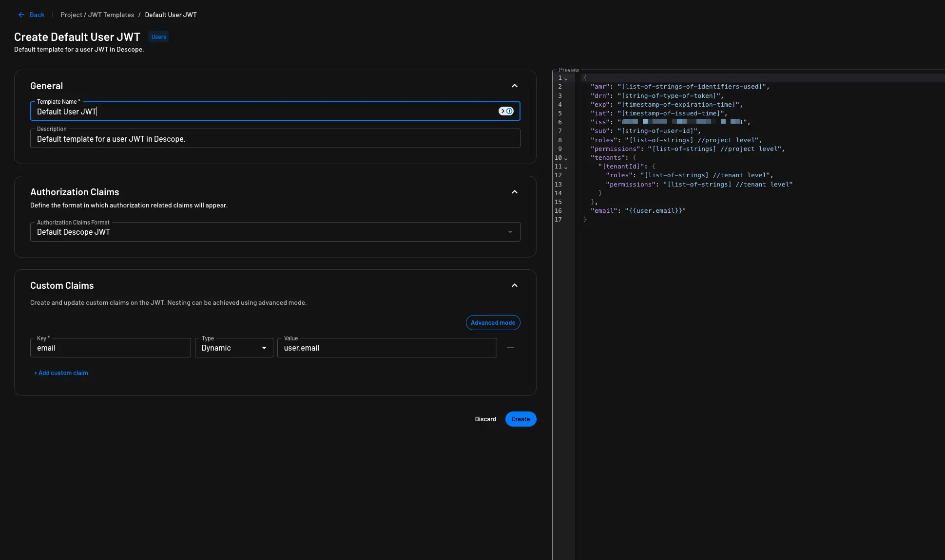Click the "sub" user-id line in preview
945x560 pixels.
point(645,131)
